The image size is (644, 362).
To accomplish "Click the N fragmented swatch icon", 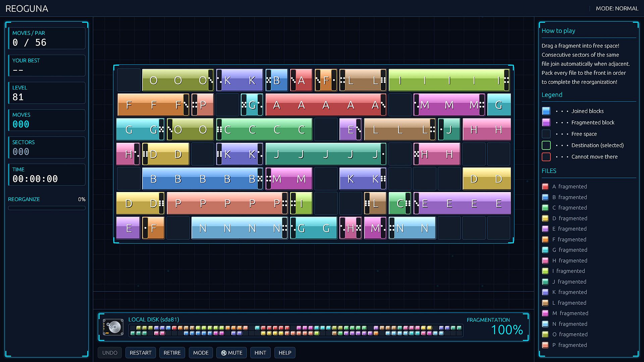I will coord(545,324).
